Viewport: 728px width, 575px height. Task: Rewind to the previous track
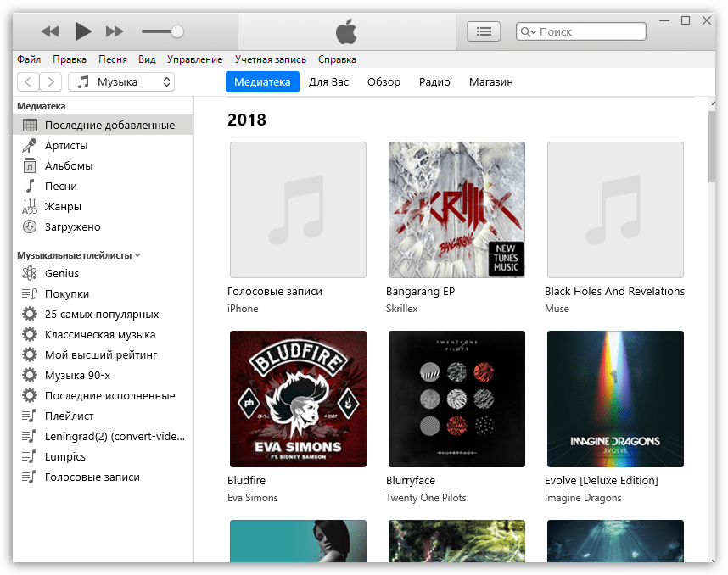click(x=50, y=31)
